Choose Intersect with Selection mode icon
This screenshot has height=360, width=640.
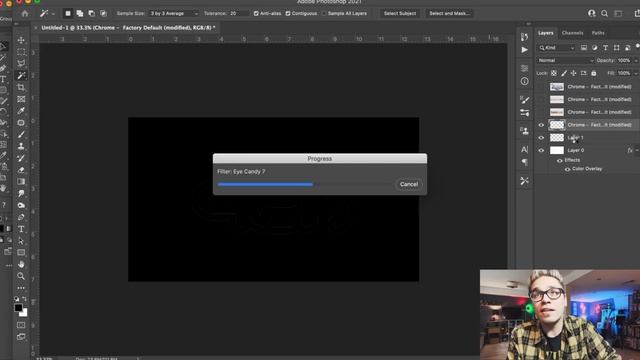coord(104,13)
